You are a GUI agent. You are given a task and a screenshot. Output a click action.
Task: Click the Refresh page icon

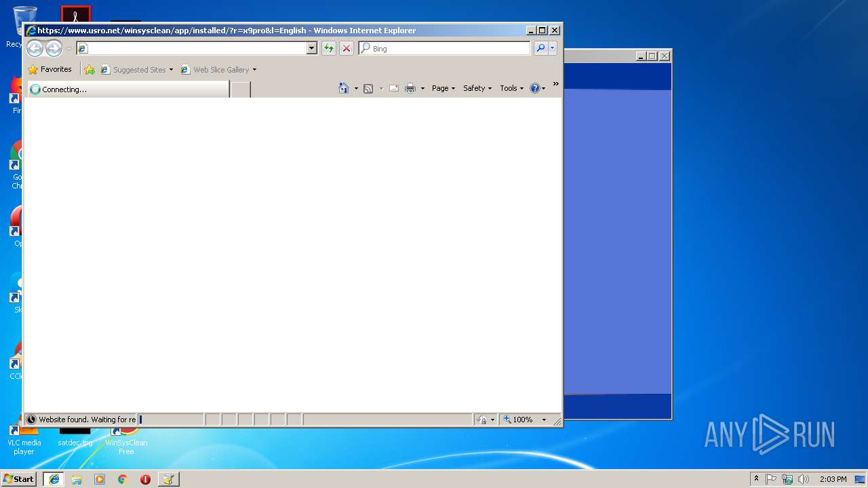329,48
